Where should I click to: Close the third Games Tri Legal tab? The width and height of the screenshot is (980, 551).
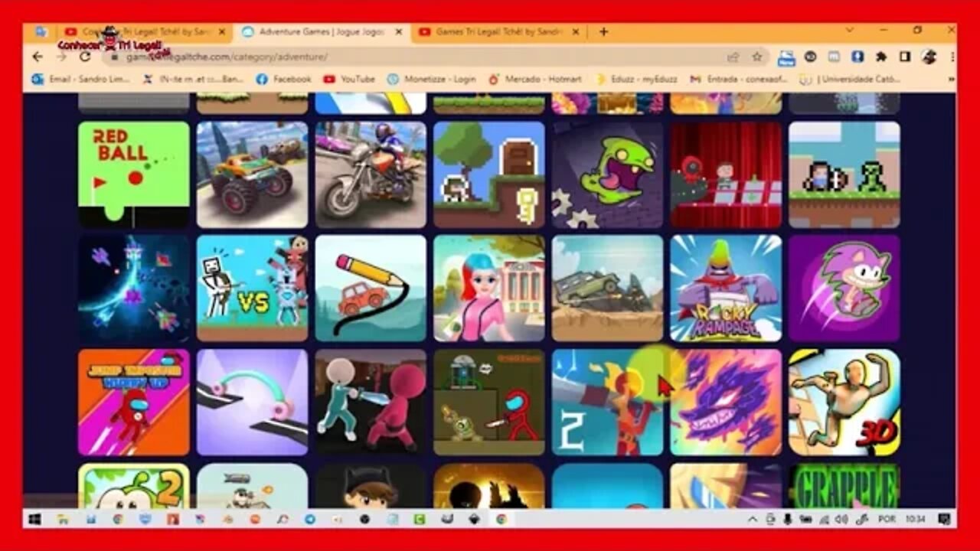tap(575, 32)
